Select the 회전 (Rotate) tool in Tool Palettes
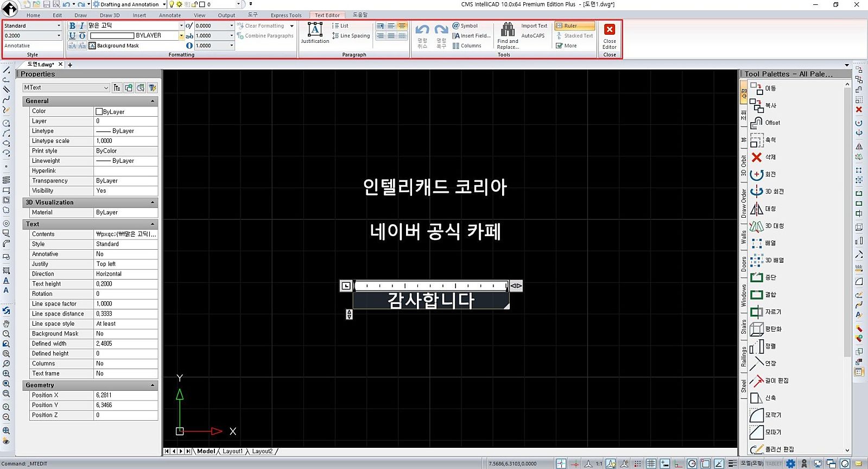Image resolution: width=868 pixels, height=469 pixels. [x=763, y=174]
